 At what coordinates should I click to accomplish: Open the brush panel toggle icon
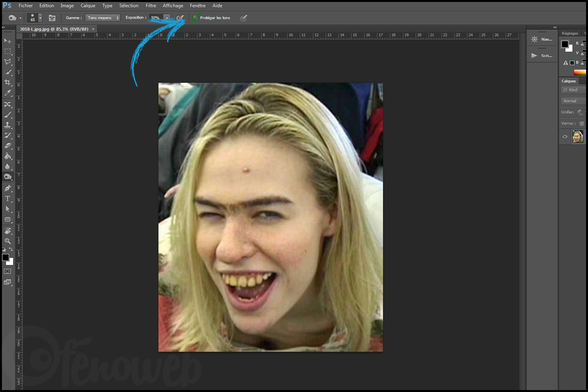[x=52, y=18]
